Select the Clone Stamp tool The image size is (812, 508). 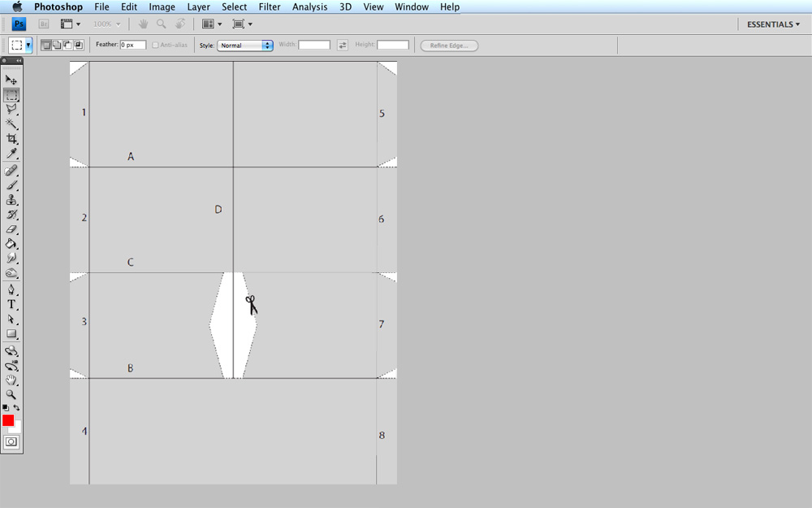click(11, 200)
